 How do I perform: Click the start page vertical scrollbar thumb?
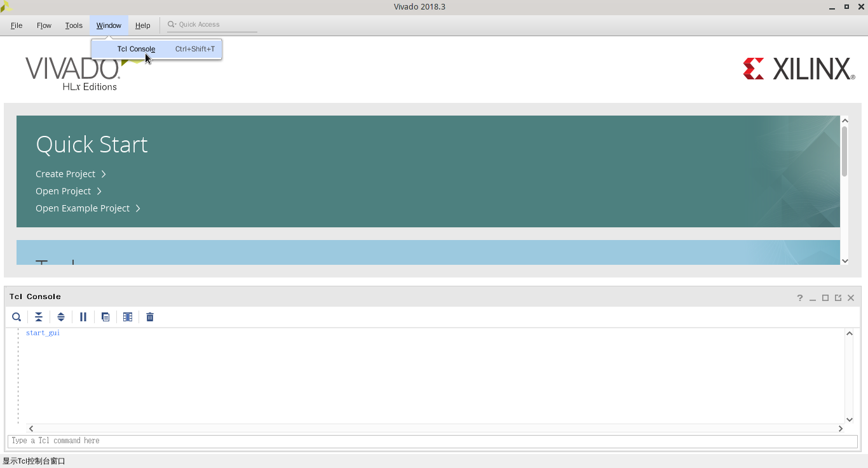(844, 151)
